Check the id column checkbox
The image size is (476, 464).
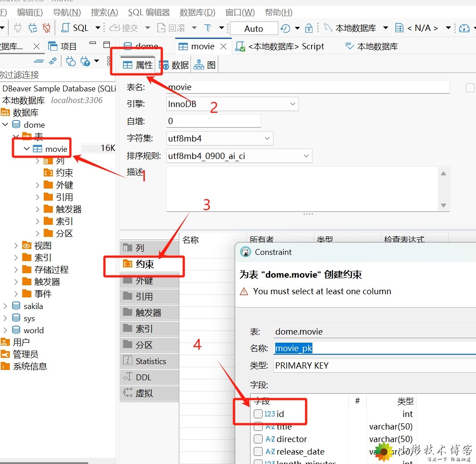pos(258,414)
